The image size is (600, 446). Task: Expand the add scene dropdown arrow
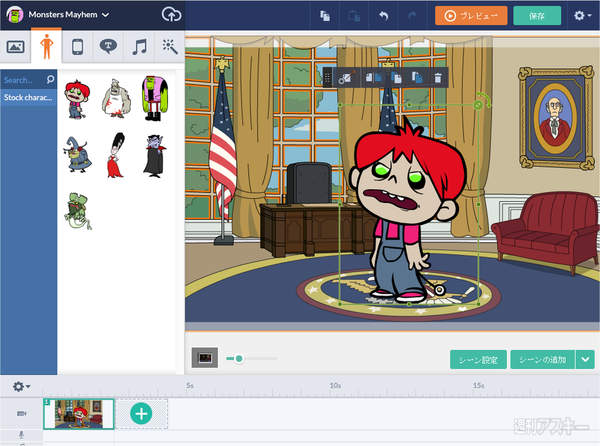(585, 360)
